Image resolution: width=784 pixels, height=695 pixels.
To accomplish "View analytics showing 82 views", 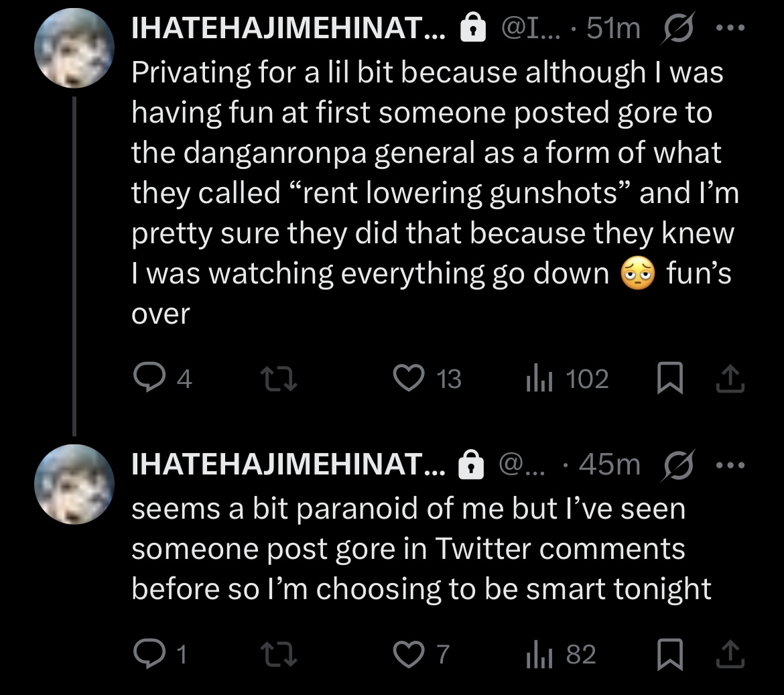I will tap(537, 654).
